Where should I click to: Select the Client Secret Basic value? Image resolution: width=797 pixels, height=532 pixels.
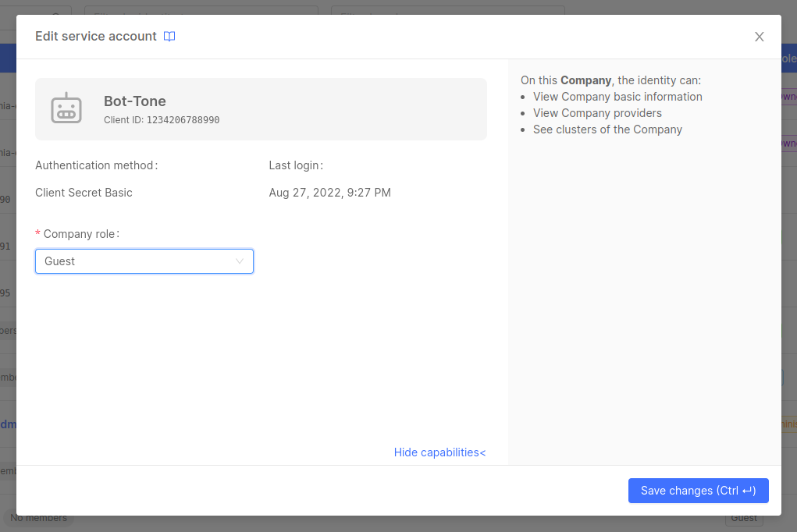(84, 193)
